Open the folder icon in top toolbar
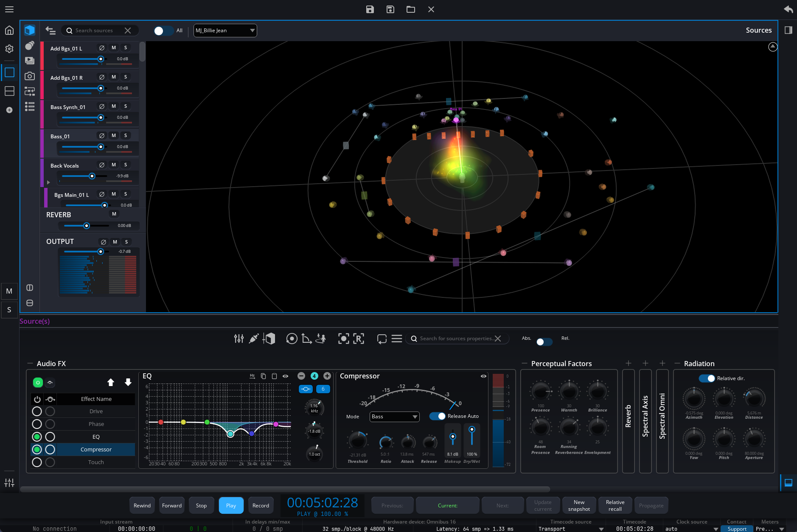Screen dimensions: 797x532 [410, 9]
